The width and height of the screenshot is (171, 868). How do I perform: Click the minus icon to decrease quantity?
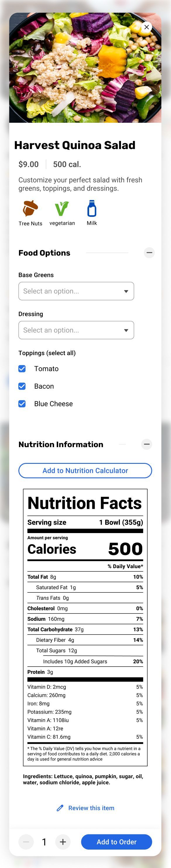click(x=26, y=842)
